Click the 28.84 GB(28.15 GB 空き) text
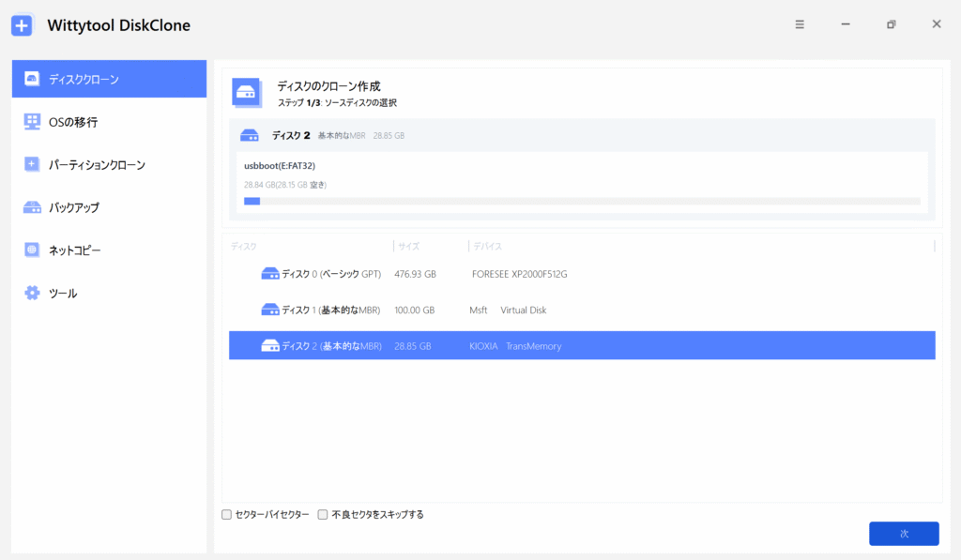This screenshot has width=961, height=560. (285, 185)
